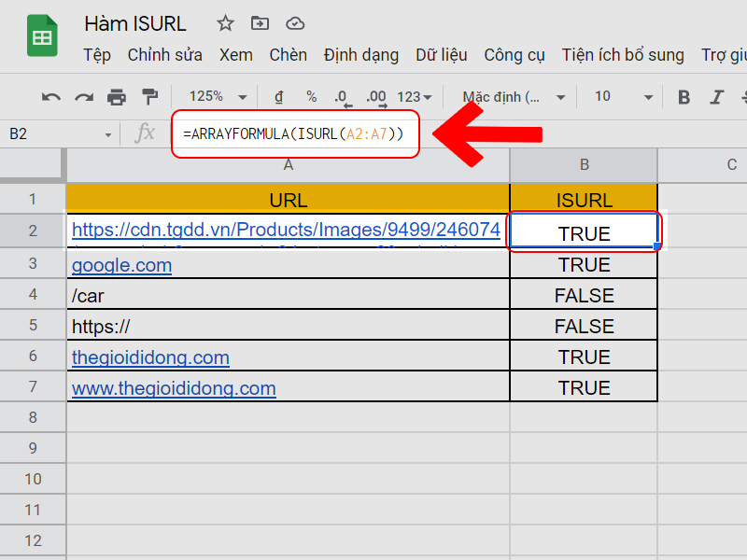This screenshot has height=560, width=747.
Task: Select column C header
Action: pos(703,165)
